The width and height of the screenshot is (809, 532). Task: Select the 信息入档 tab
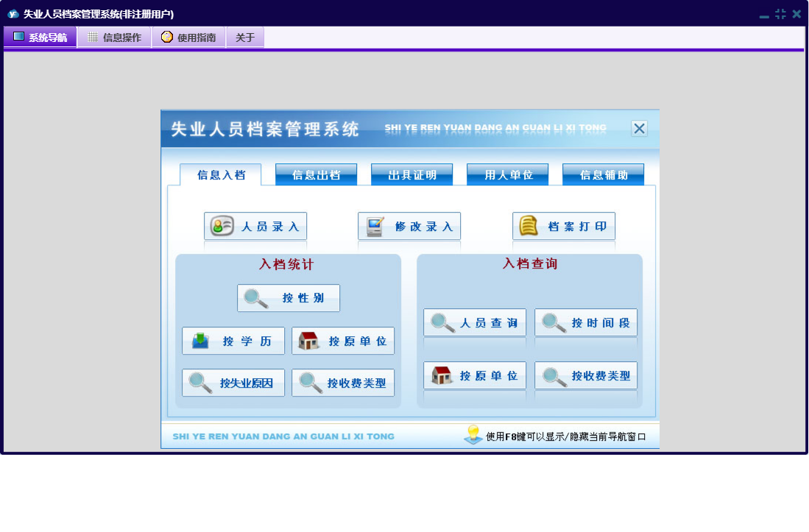click(x=221, y=174)
